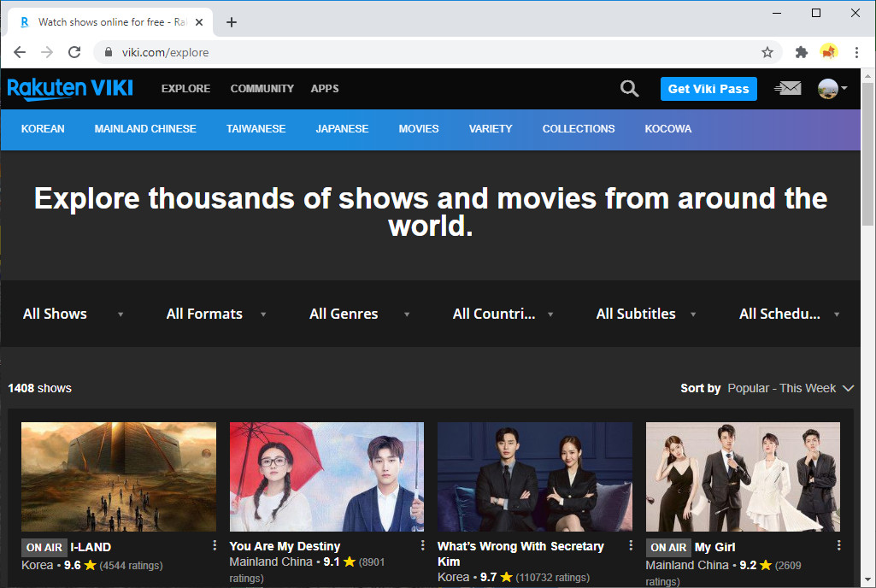
Task: Bookmark this page with the star icon
Action: [x=767, y=52]
